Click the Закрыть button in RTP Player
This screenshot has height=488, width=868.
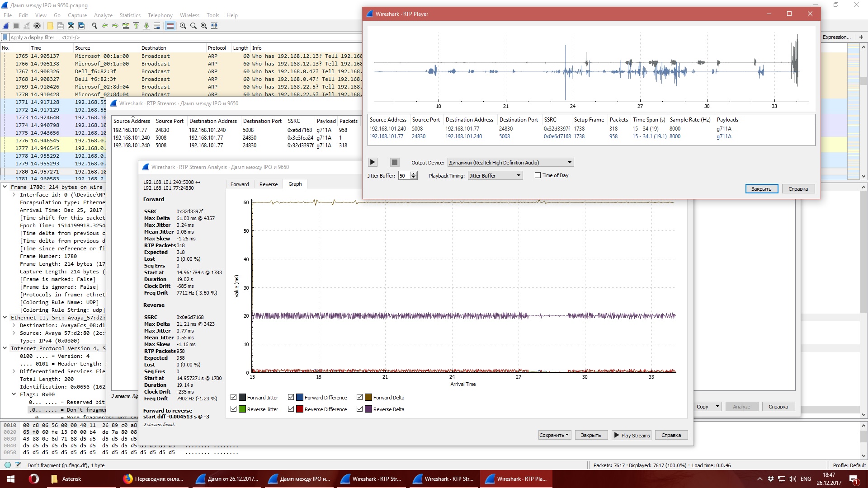tap(761, 189)
